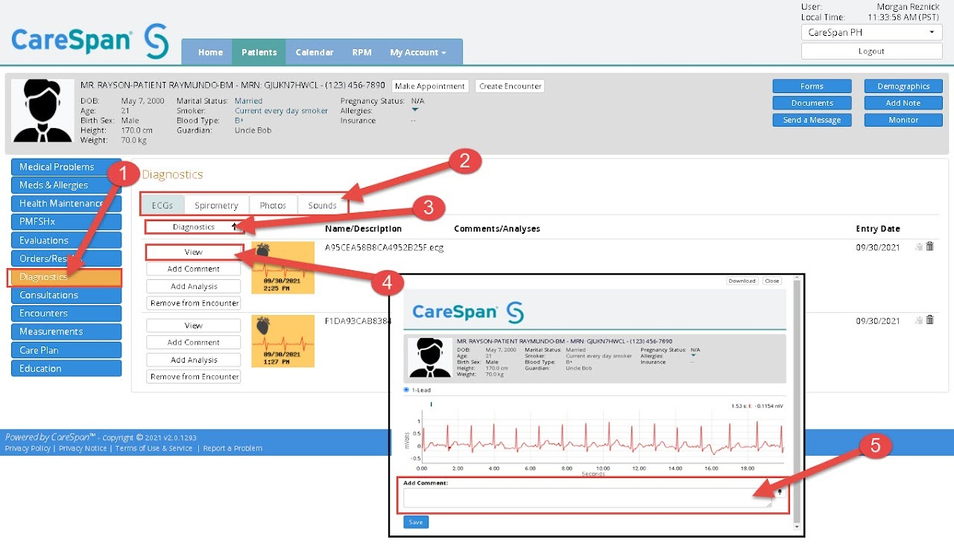Expand Allergies arrow in ECG popup header
954x560 pixels.
pyautogui.click(x=693, y=356)
